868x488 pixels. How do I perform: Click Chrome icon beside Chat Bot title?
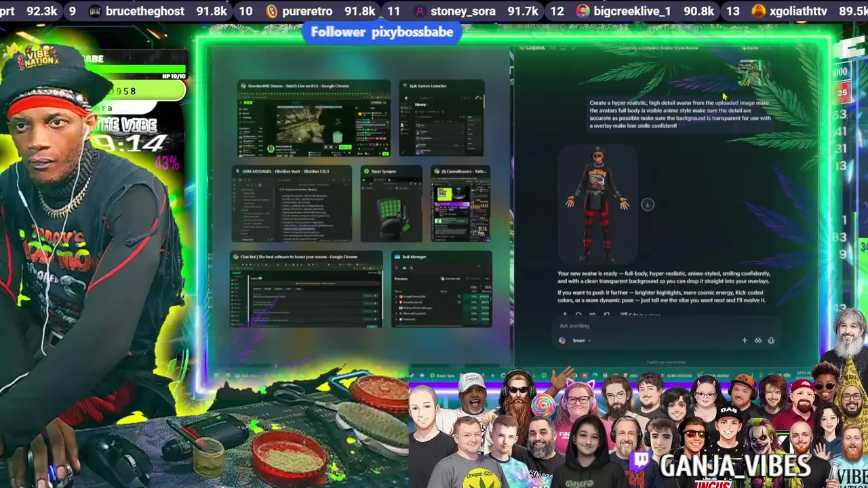(236, 257)
